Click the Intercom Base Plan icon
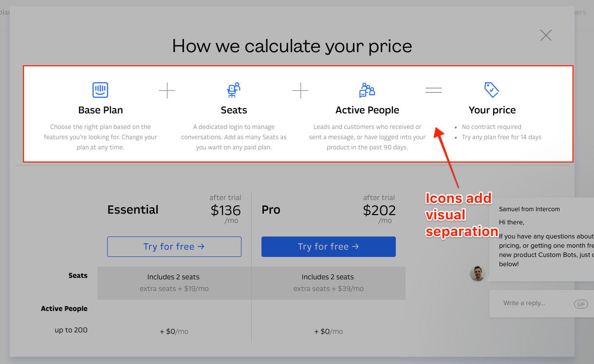This screenshot has height=364, width=594. (100, 90)
